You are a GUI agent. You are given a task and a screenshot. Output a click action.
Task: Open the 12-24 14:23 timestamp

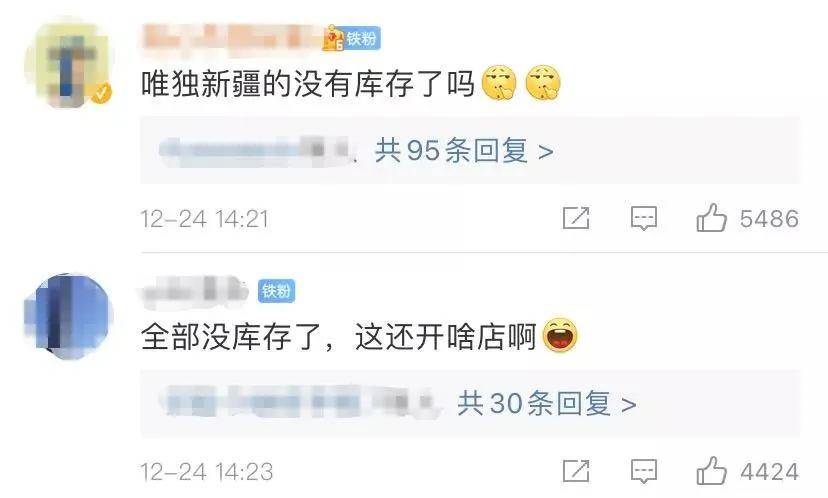point(206,472)
